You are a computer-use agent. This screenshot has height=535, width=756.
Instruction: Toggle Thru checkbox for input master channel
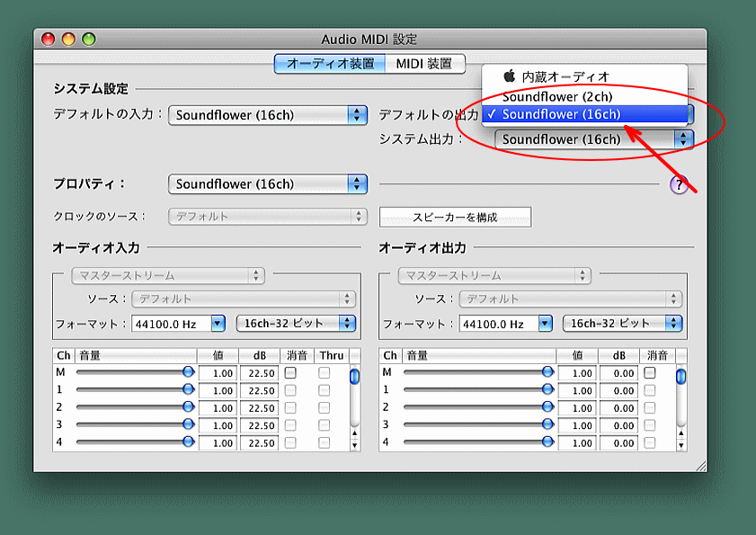click(324, 372)
